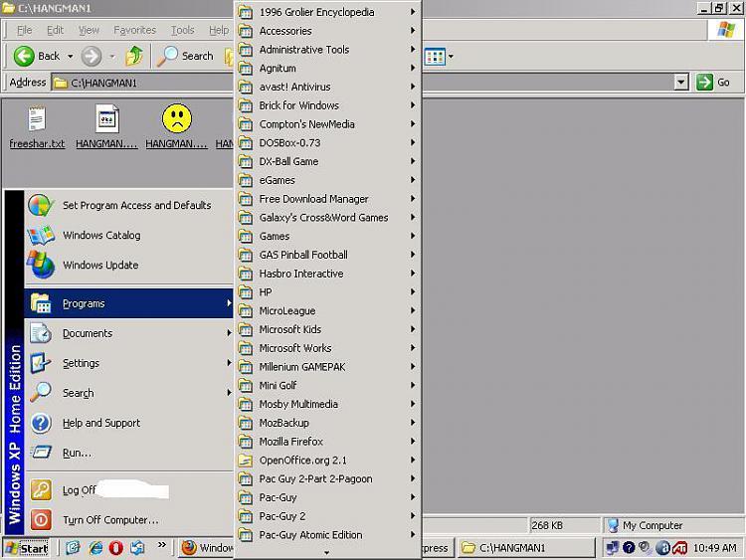This screenshot has height=560, width=746.
Task: Open the Edit menu
Action: 55,30
